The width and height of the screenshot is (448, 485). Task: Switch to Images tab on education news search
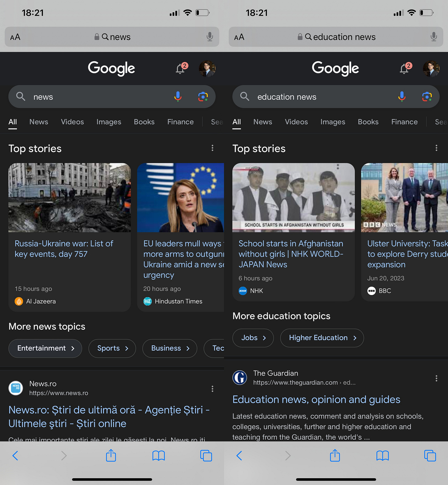(x=333, y=122)
